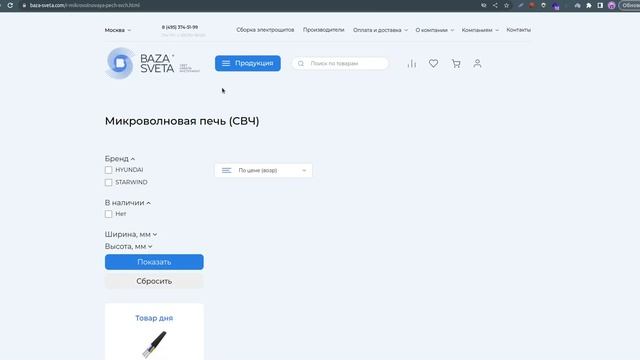Share this page via the share icon

point(495,5)
